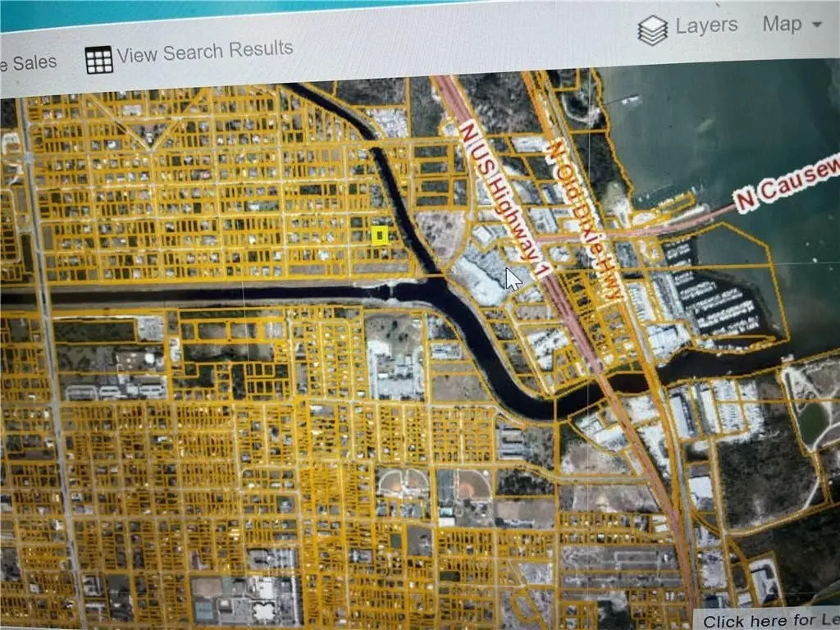Image resolution: width=840 pixels, height=630 pixels.
Task: Open View Search Results
Action: [204, 52]
